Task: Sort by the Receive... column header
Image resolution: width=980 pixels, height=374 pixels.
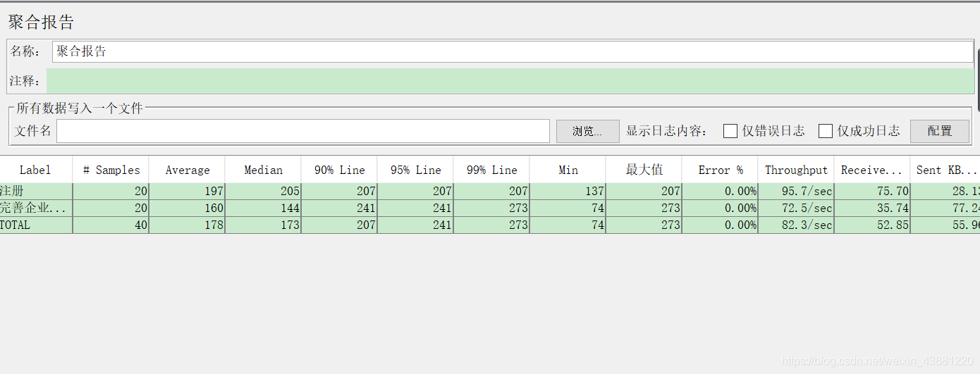Action: pos(873,170)
